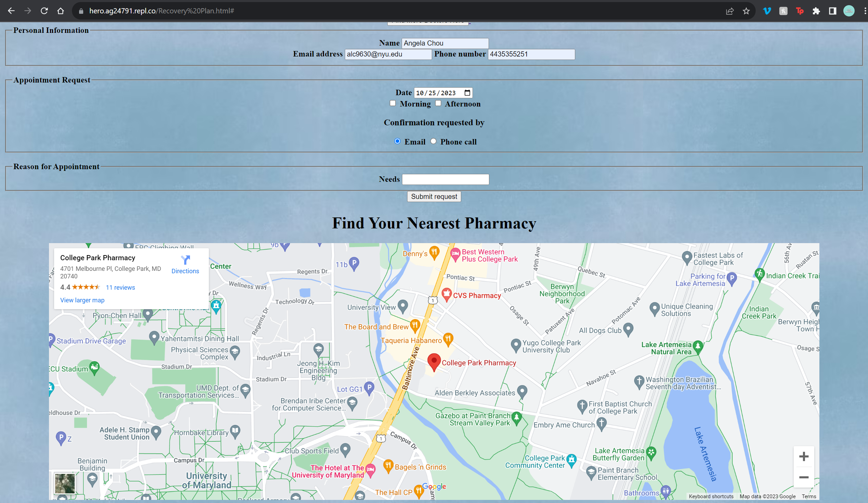This screenshot has width=868, height=503.
Task: Check the Morning checkbox
Action: (x=393, y=103)
